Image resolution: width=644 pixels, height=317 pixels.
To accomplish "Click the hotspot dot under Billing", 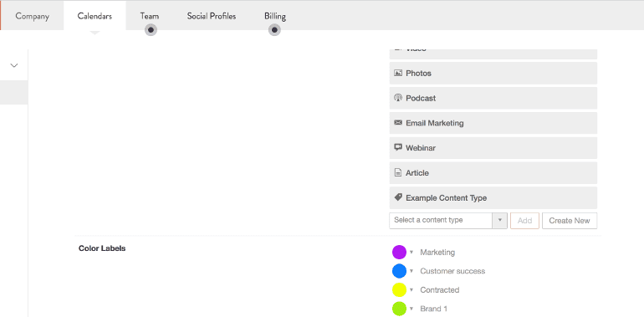I will pyautogui.click(x=274, y=30).
